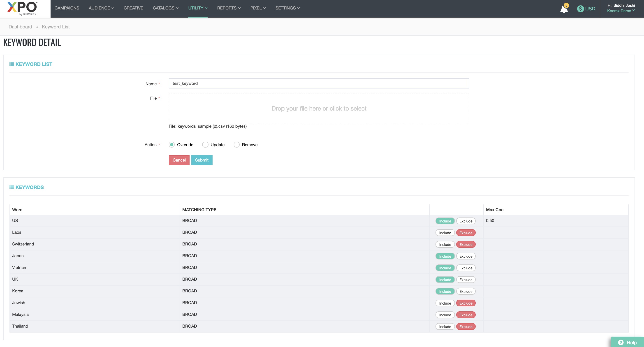Viewport: 644px width, 347px height.
Task: Click the Keyword List section list icon
Action: [12, 64]
